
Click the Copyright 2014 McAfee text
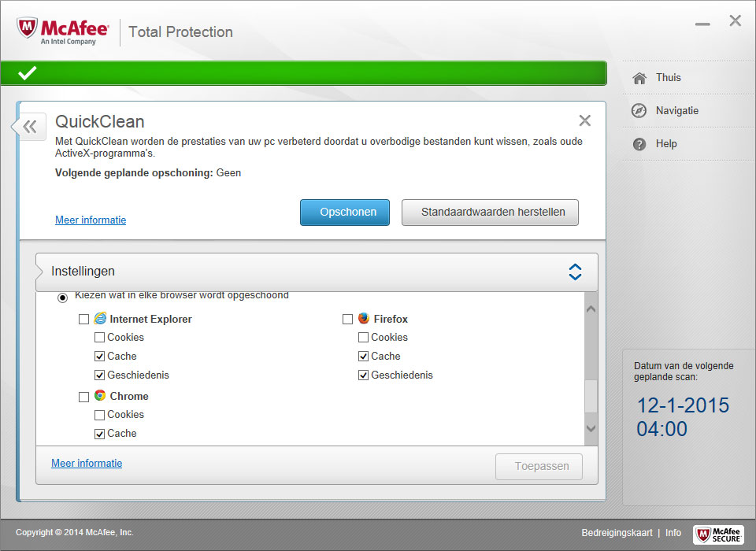75,532
